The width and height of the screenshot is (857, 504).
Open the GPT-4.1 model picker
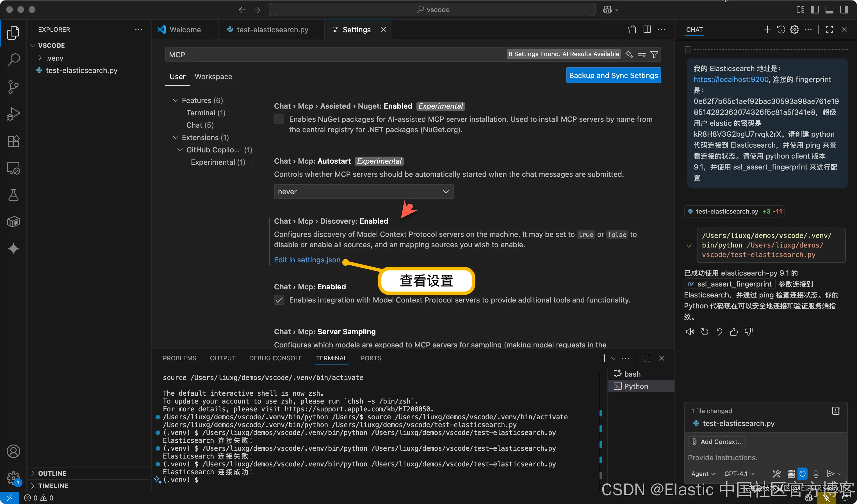point(739,473)
